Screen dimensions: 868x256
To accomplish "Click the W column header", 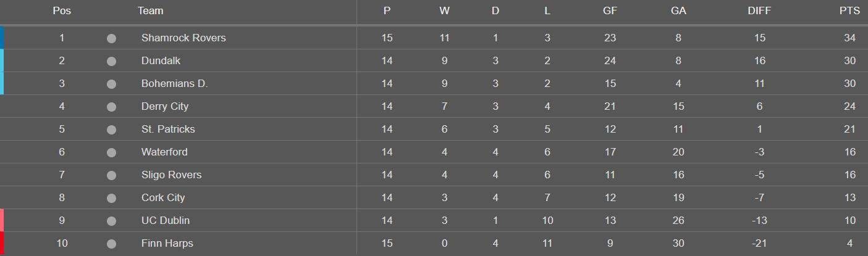I will 444,10.
